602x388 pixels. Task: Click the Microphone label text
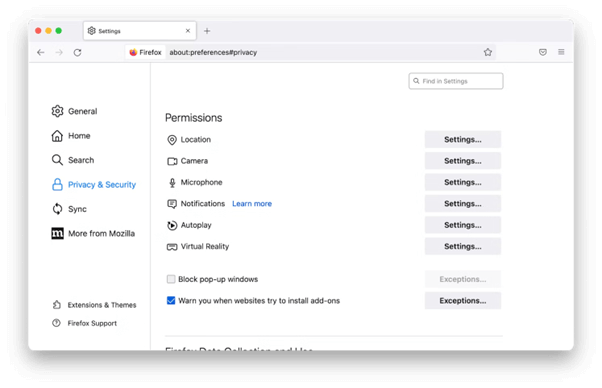202,182
